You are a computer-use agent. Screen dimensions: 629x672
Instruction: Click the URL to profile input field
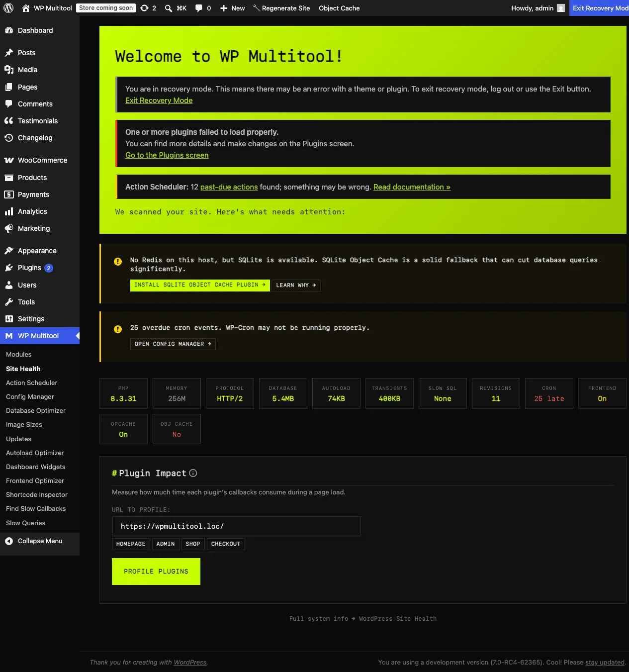pyautogui.click(x=237, y=526)
